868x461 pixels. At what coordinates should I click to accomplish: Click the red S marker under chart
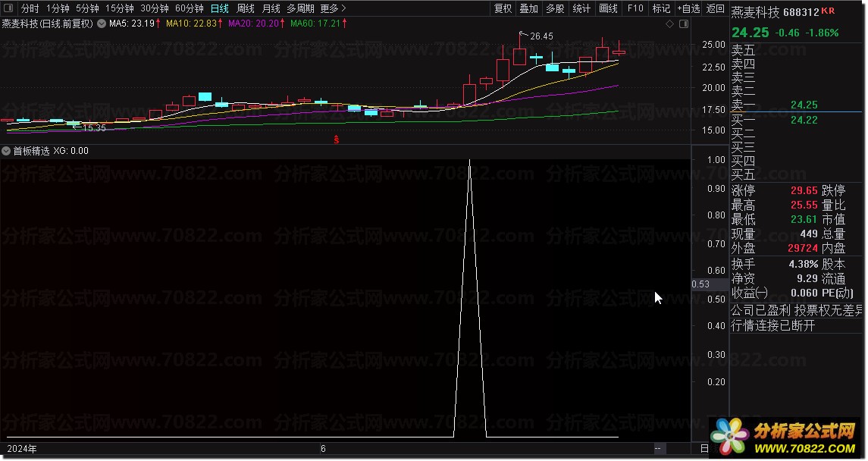point(336,140)
